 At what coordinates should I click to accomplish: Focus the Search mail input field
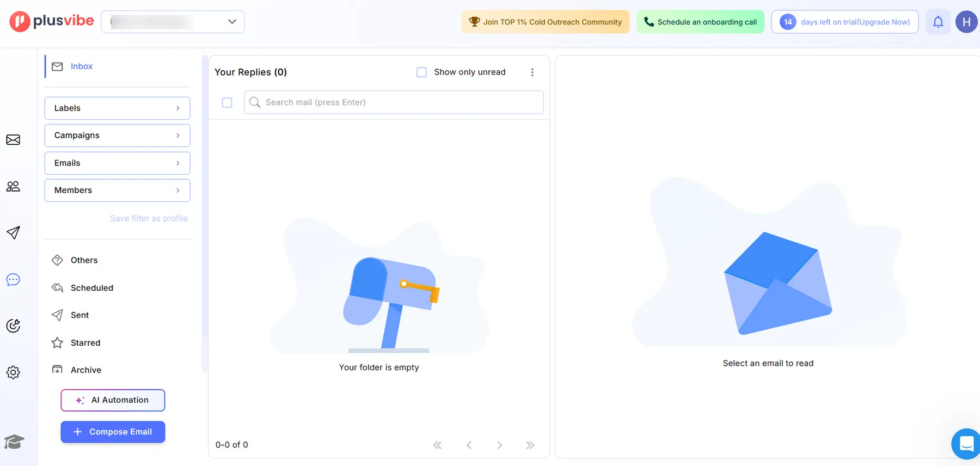click(394, 102)
